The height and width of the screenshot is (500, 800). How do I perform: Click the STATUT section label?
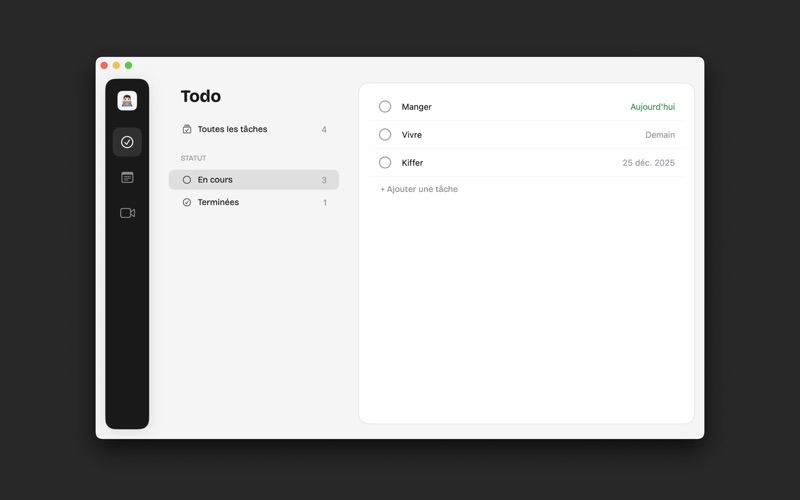pyautogui.click(x=193, y=158)
